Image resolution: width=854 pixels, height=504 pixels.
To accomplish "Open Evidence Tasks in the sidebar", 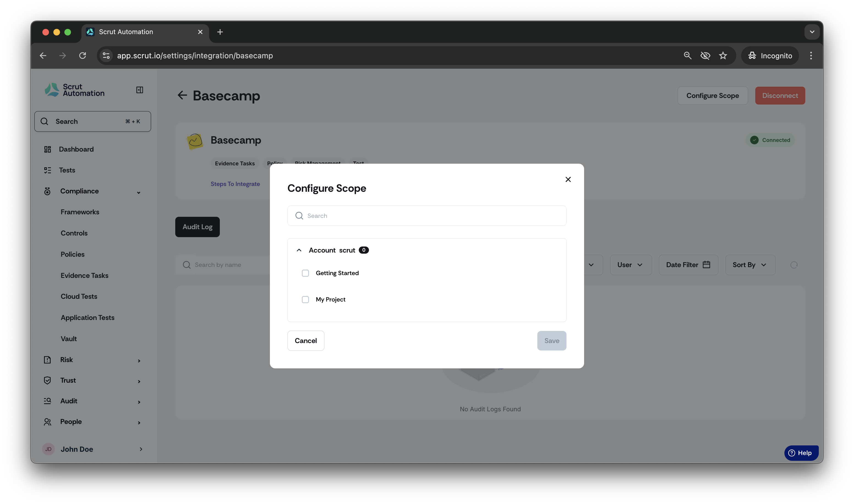I will click(x=84, y=276).
